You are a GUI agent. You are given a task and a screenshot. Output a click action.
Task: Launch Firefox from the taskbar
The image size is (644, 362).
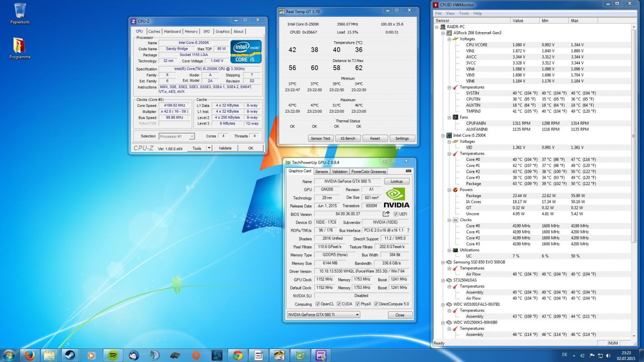point(29,355)
